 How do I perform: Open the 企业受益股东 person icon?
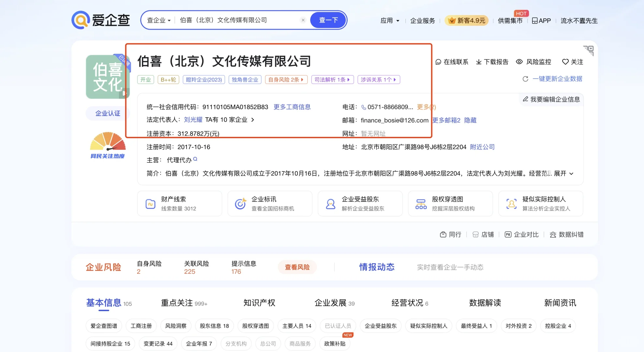pyautogui.click(x=331, y=204)
